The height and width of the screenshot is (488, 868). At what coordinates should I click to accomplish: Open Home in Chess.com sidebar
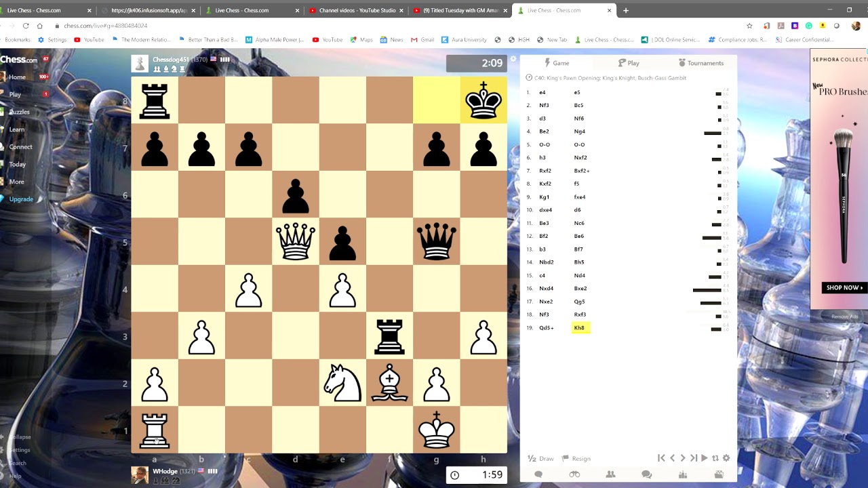(17, 77)
